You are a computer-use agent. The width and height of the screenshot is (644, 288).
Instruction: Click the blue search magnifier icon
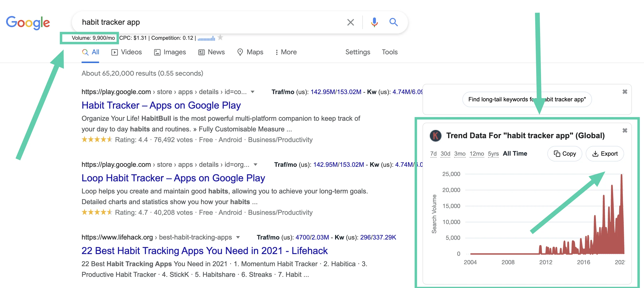[393, 22]
